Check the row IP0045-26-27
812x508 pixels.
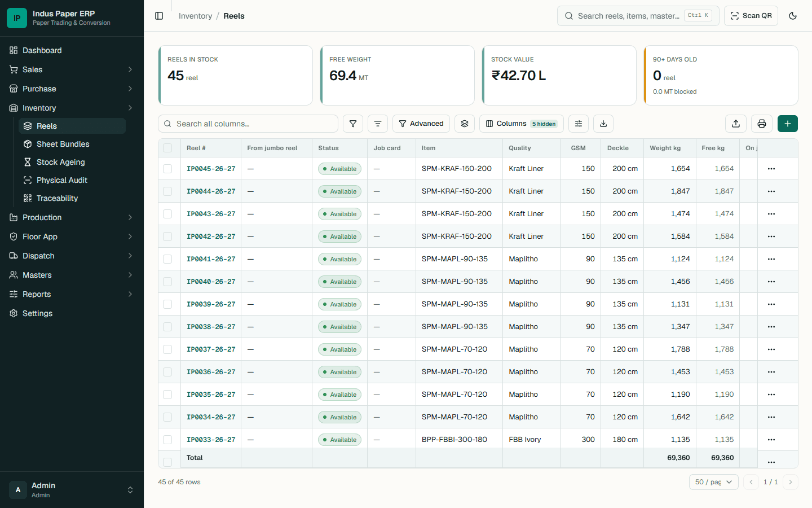tap(167, 169)
